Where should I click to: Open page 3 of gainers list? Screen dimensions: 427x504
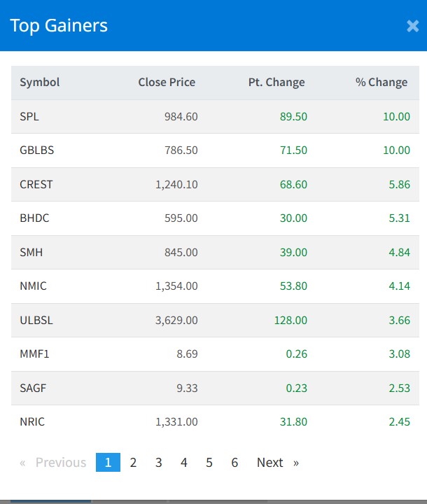point(159,463)
